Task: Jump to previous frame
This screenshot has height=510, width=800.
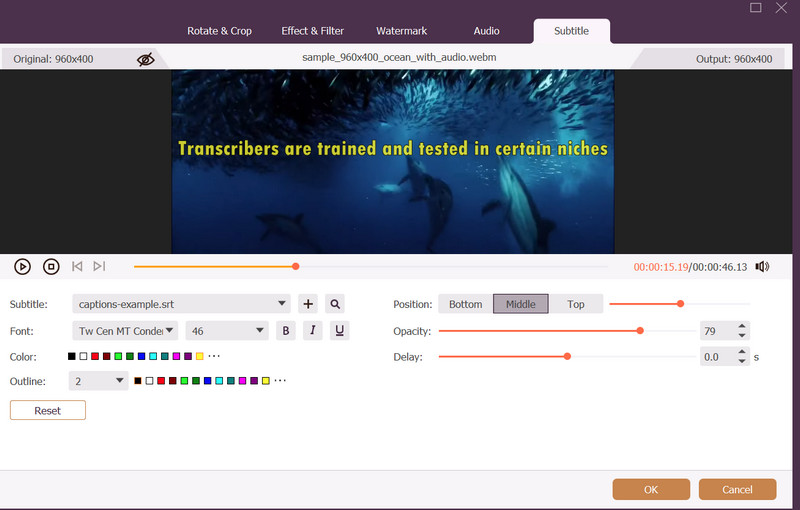Action: pyautogui.click(x=77, y=266)
